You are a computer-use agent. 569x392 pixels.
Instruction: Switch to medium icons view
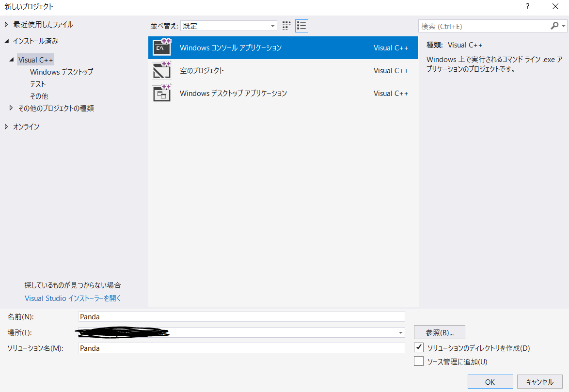pyautogui.click(x=286, y=26)
